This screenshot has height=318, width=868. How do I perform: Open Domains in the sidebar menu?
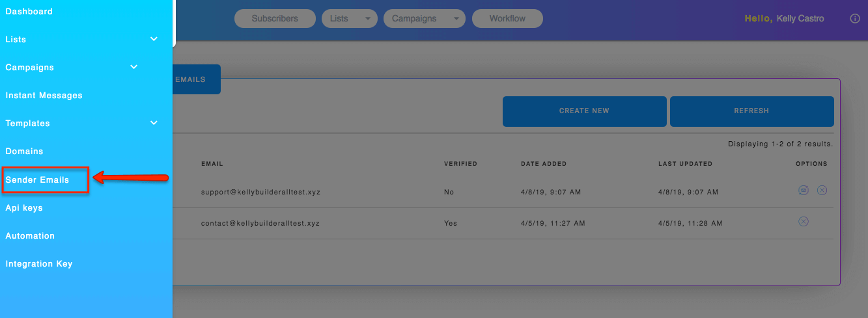click(x=25, y=152)
